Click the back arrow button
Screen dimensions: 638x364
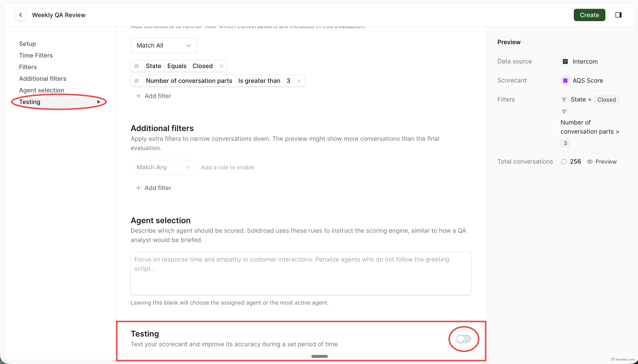21,15
